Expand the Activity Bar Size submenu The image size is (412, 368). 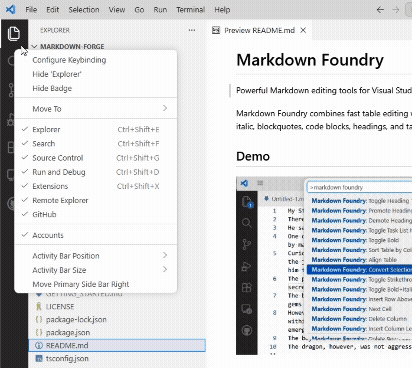[96, 270]
